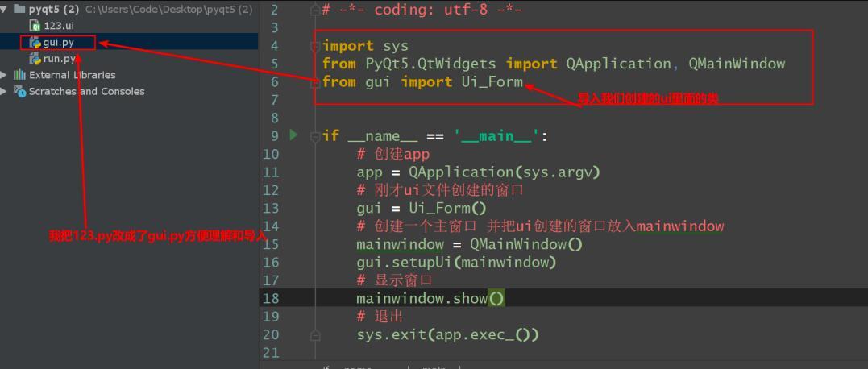Click the pyqt5 (2) project folder icon
Image resolution: width=868 pixels, height=369 pixels.
[19, 10]
